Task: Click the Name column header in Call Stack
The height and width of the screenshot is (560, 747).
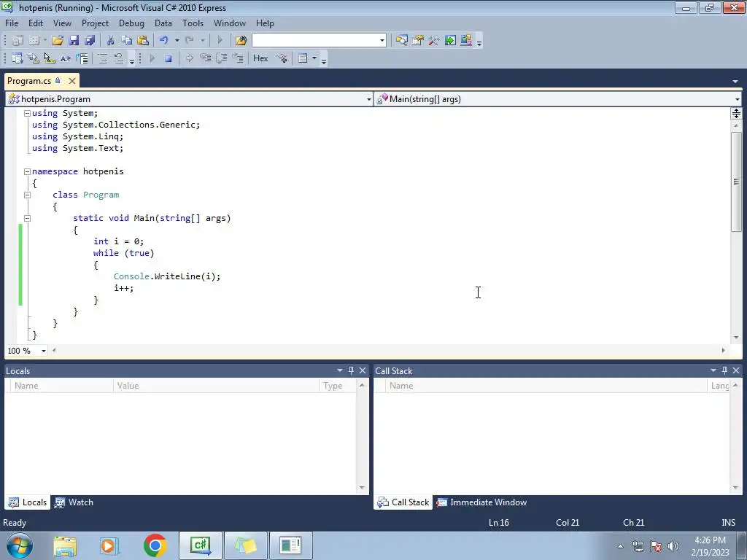Action: (x=546, y=386)
